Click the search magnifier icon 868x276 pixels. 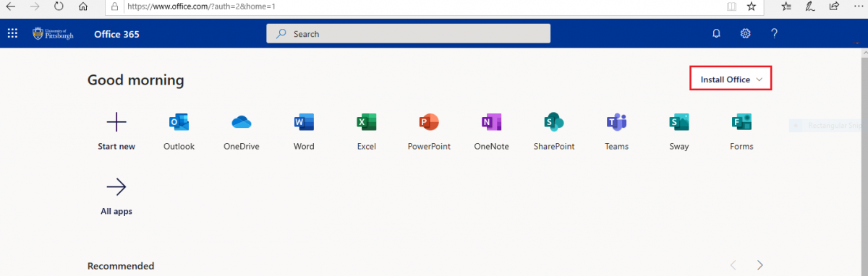click(x=281, y=33)
